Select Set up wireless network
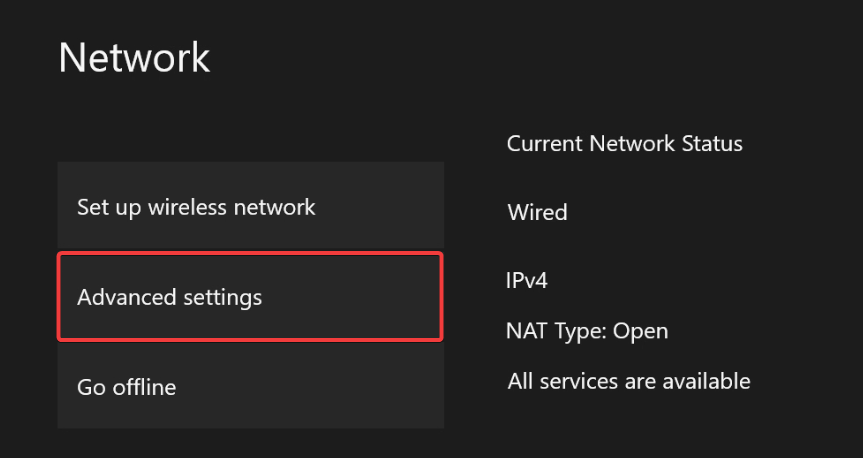The width and height of the screenshot is (863, 458). pos(250,207)
